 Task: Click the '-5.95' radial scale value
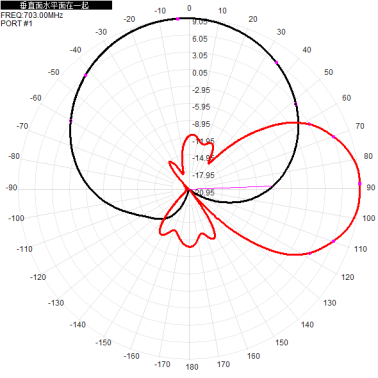[x=201, y=107]
